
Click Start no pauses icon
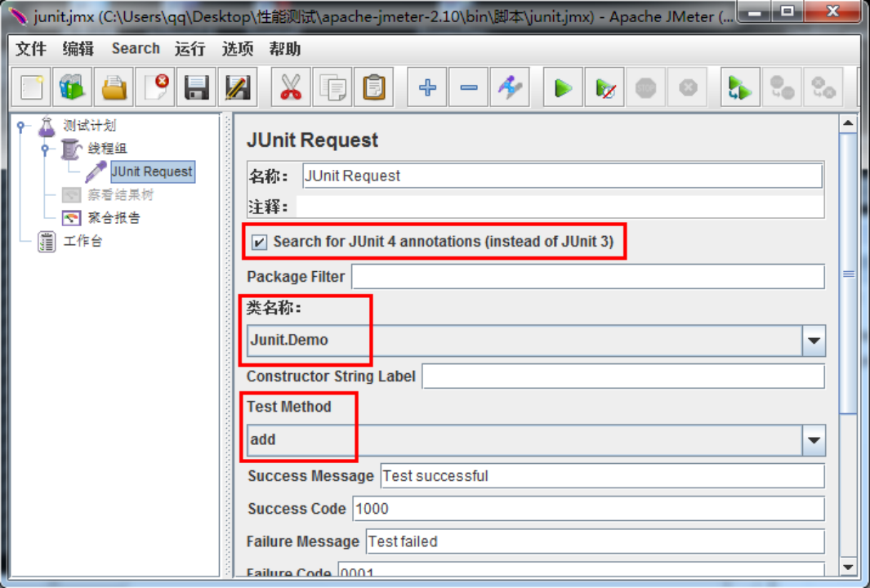(x=605, y=87)
